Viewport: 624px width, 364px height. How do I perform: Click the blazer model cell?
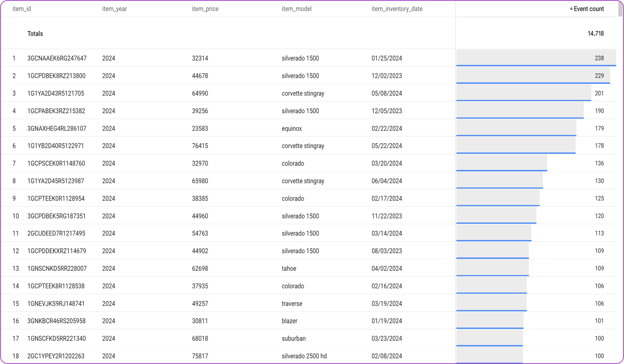coord(290,321)
